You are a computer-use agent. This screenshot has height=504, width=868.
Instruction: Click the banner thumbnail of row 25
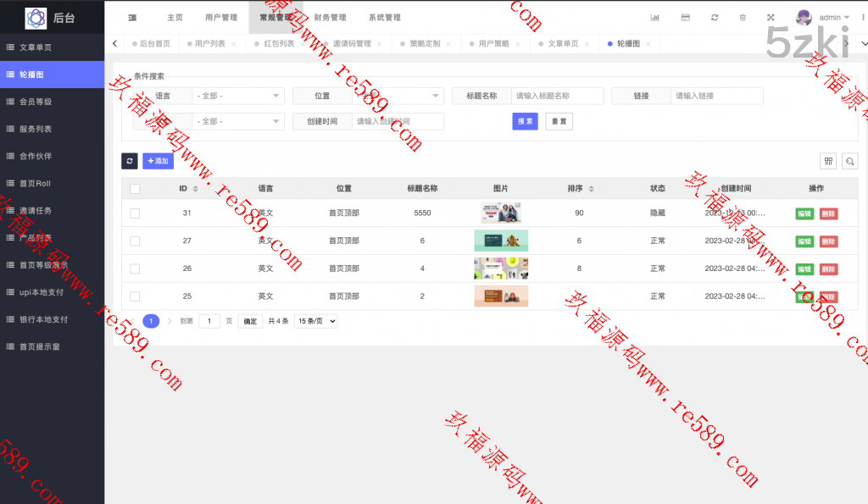coord(501,296)
